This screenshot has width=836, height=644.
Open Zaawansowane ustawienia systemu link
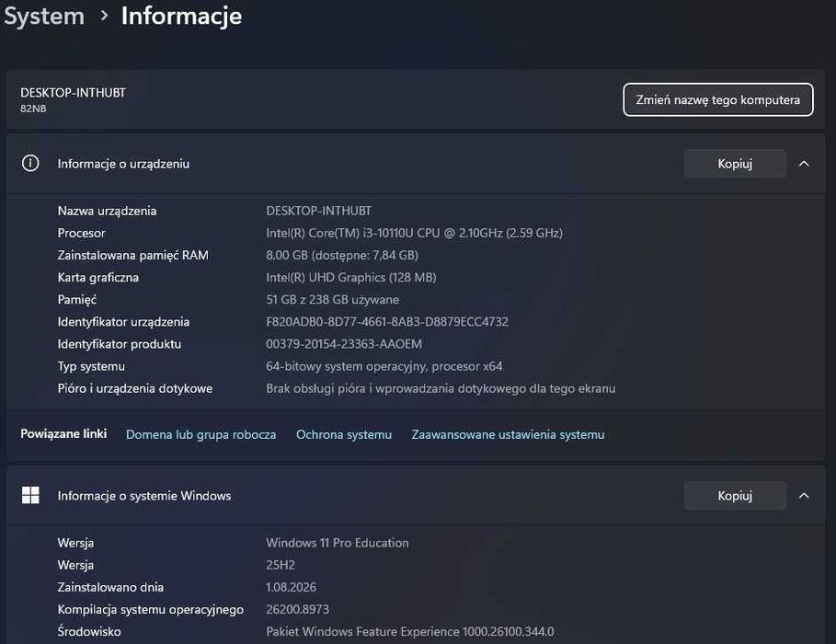click(508, 434)
